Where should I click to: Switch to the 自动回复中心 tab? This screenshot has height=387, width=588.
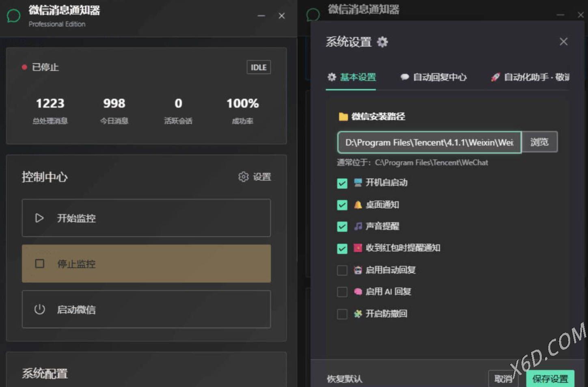[433, 77]
